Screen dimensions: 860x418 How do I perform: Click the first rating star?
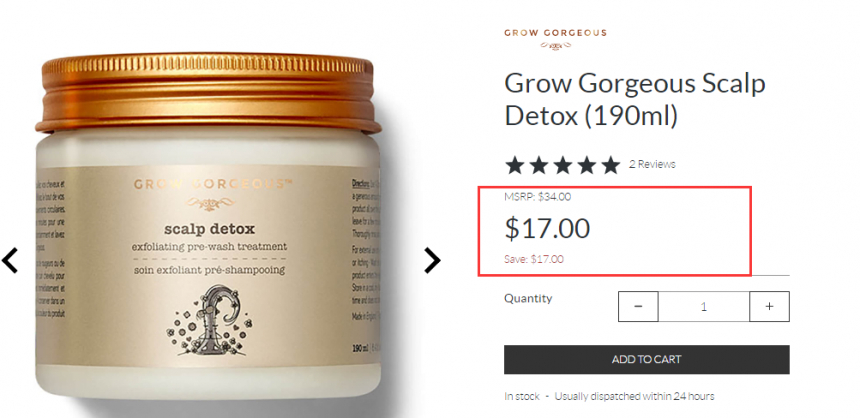pos(515,165)
